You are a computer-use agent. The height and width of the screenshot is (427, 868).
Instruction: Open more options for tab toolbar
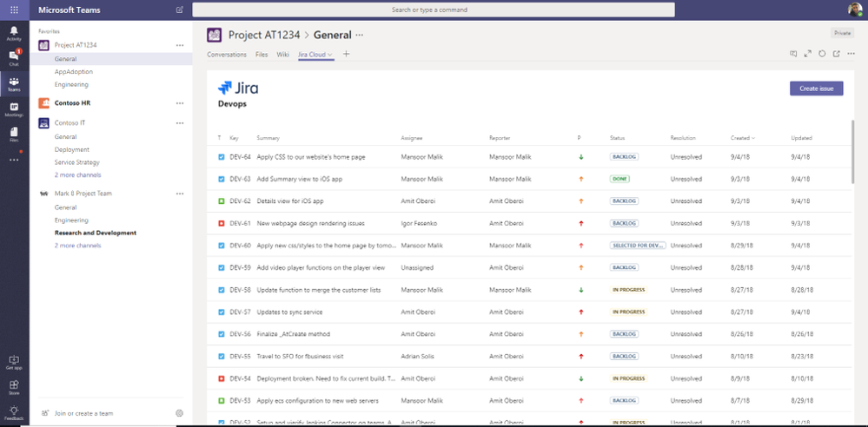(x=851, y=54)
